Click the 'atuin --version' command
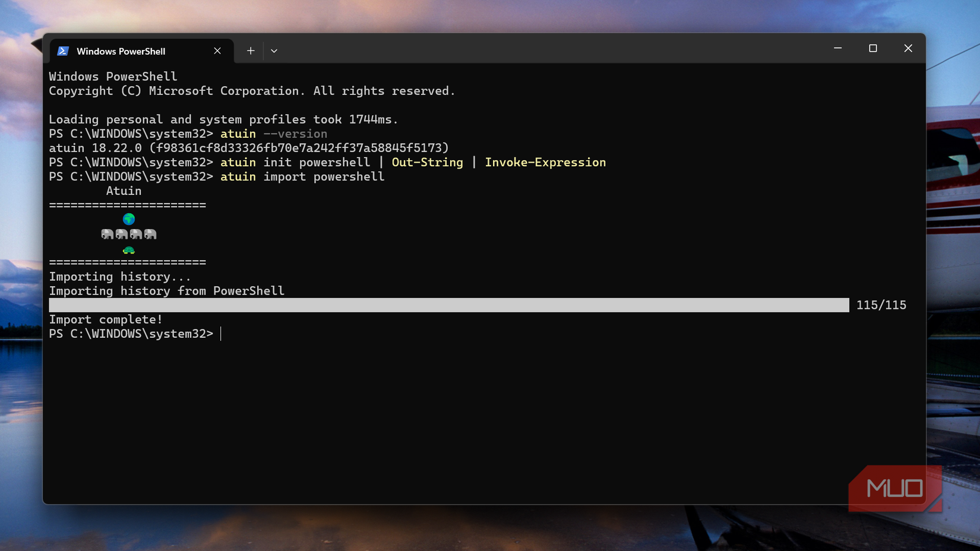 274,134
